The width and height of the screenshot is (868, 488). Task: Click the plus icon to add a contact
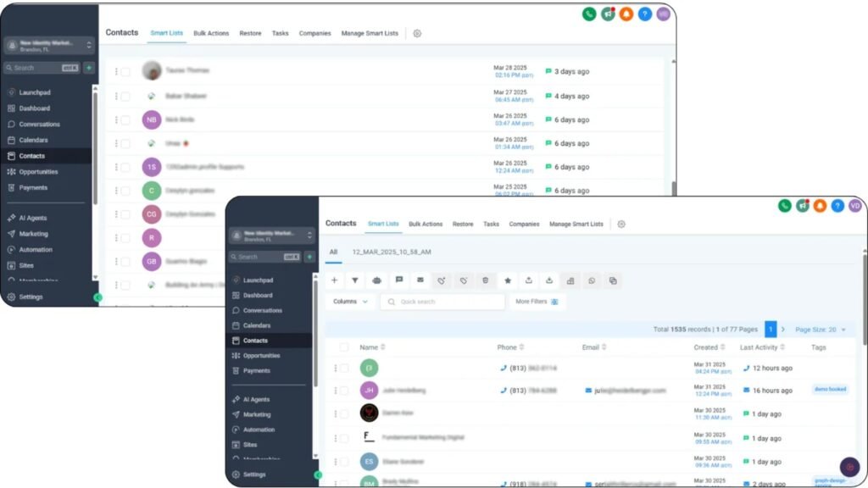click(x=334, y=280)
